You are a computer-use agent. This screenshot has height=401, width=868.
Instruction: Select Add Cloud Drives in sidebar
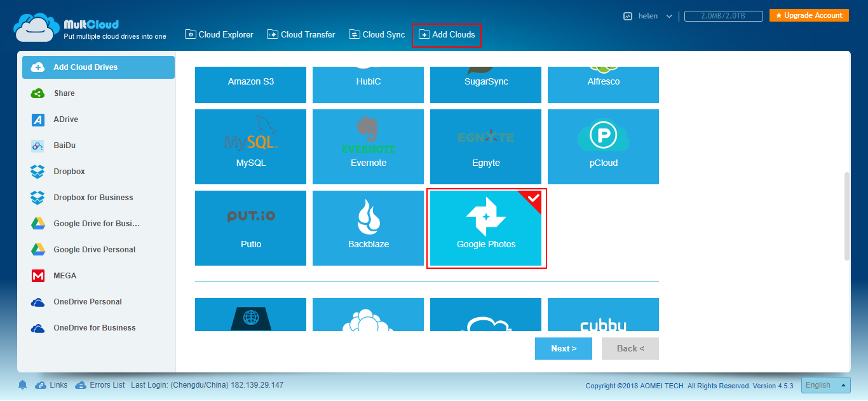click(98, 67)
